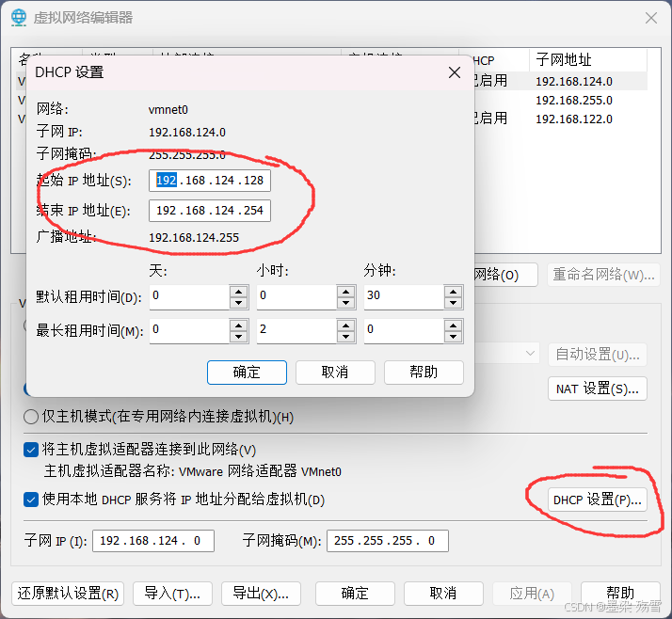Open DHCP 设置(P)... button

point(597,500)
